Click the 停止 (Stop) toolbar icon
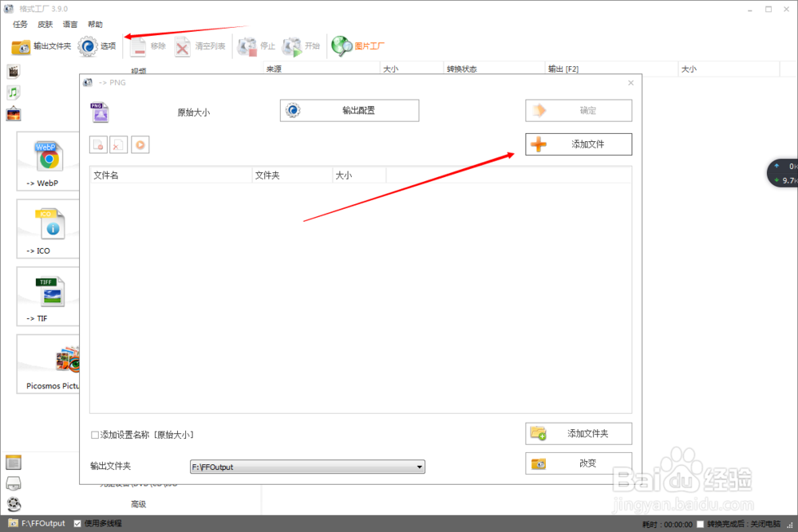The width and height of the screenshot is (798, 532). pyautogui.click(x=255, y=45)
